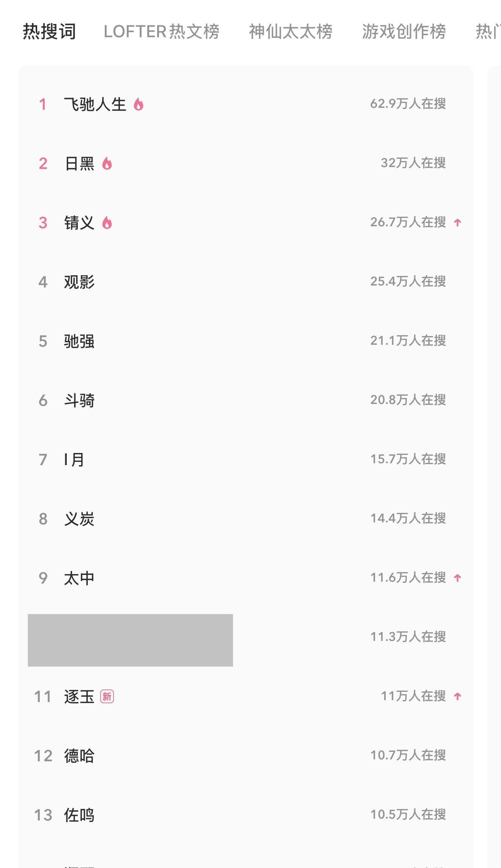Open the rank 7 entry I月

74,459
